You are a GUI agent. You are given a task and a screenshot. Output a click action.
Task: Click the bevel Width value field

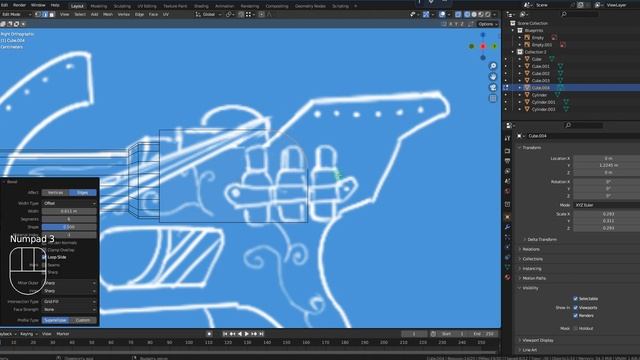click(x=69, y=211)
